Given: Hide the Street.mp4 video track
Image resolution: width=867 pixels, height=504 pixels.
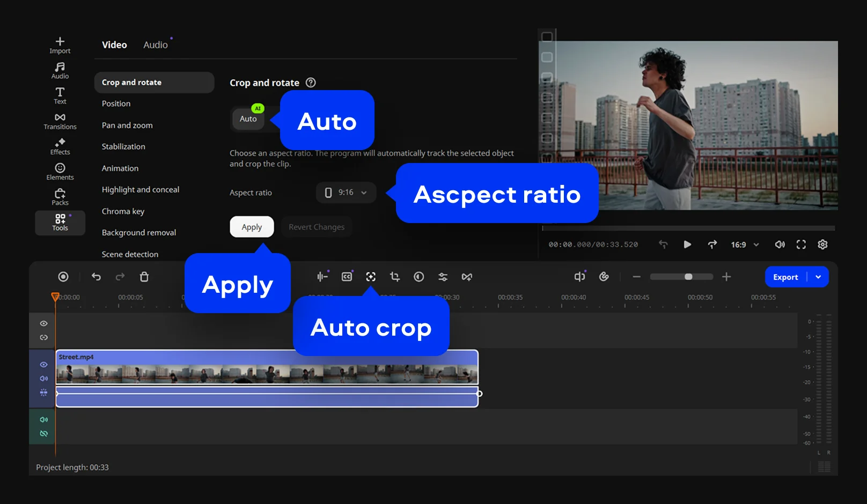Looking at the screenshot, I should tap(44, 365).
